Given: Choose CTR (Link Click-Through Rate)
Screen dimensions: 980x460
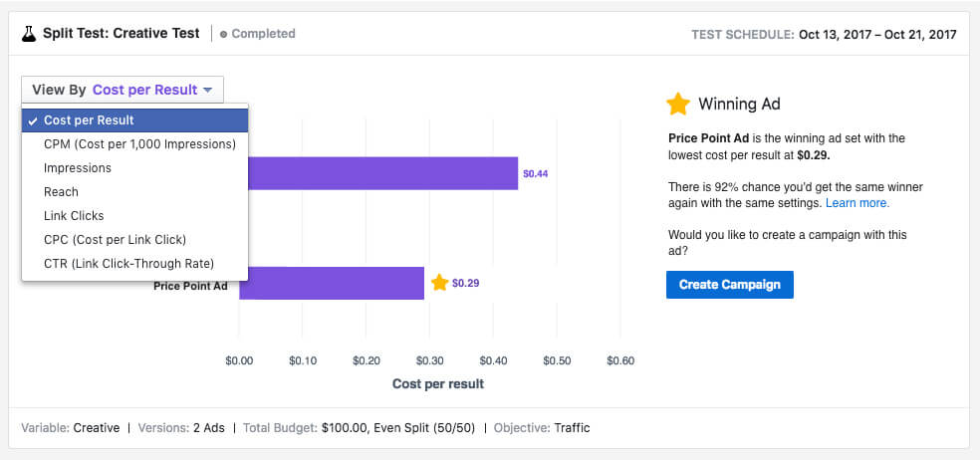Looking at the screenshot, I should tap(128, 264).
